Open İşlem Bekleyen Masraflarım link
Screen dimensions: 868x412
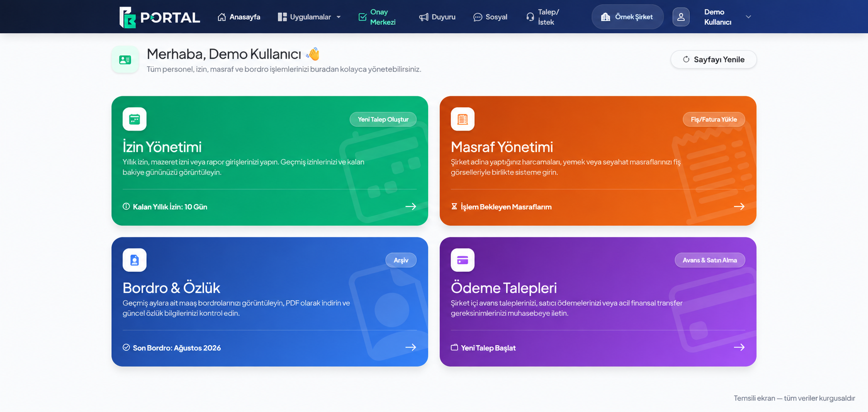tap(501, 206)
